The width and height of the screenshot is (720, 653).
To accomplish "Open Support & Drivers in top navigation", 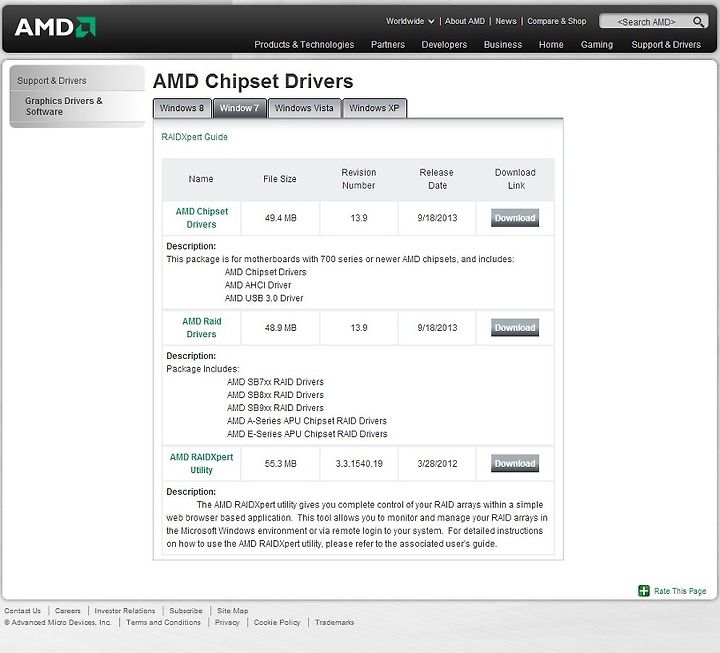I will click(x=666, y=45).
